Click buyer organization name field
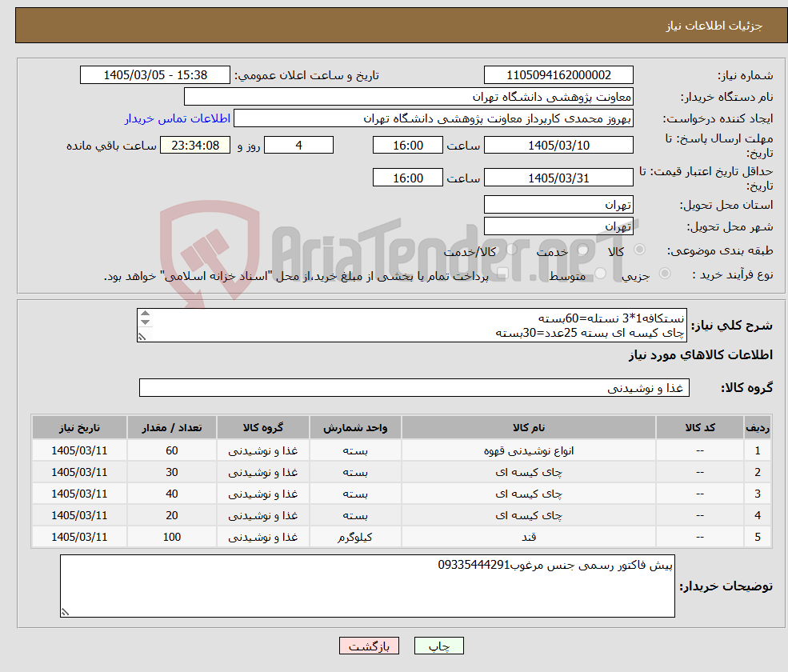Viewport: 788px width, 672px height. point(409,97)
